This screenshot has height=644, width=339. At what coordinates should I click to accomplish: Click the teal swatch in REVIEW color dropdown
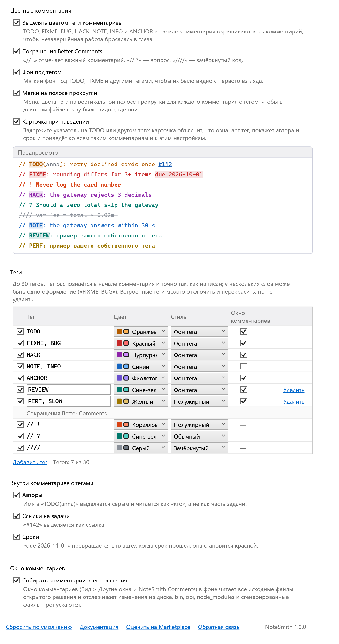coord(119,390)
